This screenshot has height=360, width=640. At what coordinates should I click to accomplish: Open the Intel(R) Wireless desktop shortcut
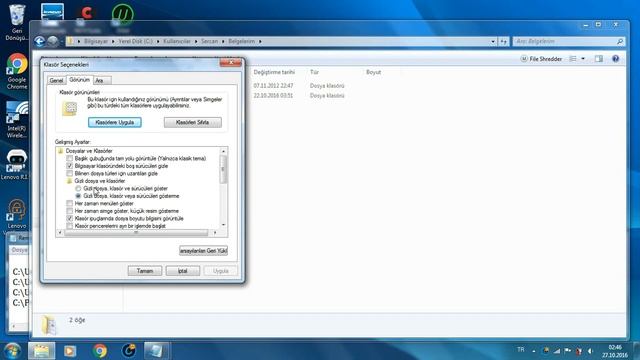tap(17, 120)
